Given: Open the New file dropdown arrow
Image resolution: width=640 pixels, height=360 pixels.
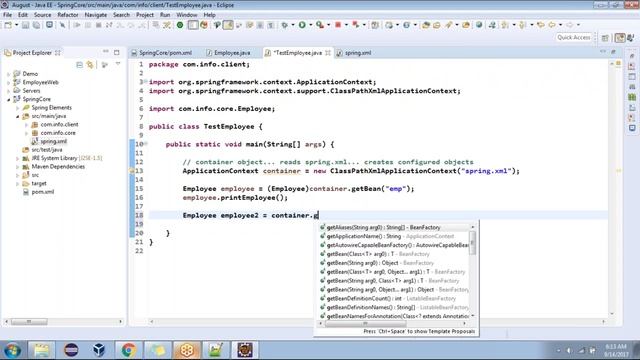Looking at the screenshot, I should click(x=16, y=25).
